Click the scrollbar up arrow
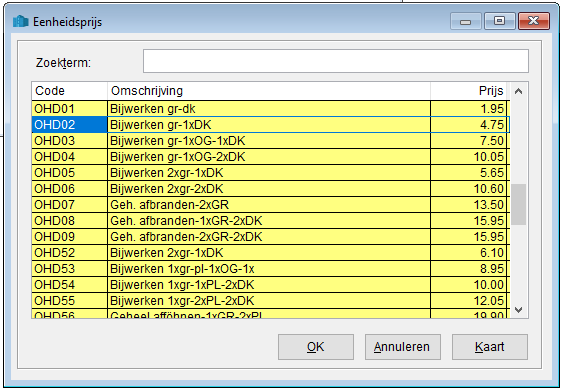The width and height of the screenshot is (563, 391). (518, 91)
